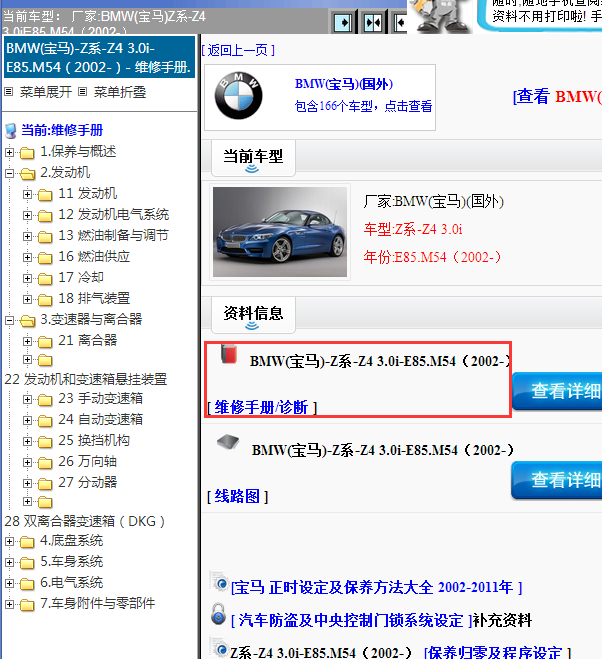The image size is (602, 659).
Task: Open 宝马 正时设定及保养方法大全 2002-2011年 link
Action: coord(377,587)
